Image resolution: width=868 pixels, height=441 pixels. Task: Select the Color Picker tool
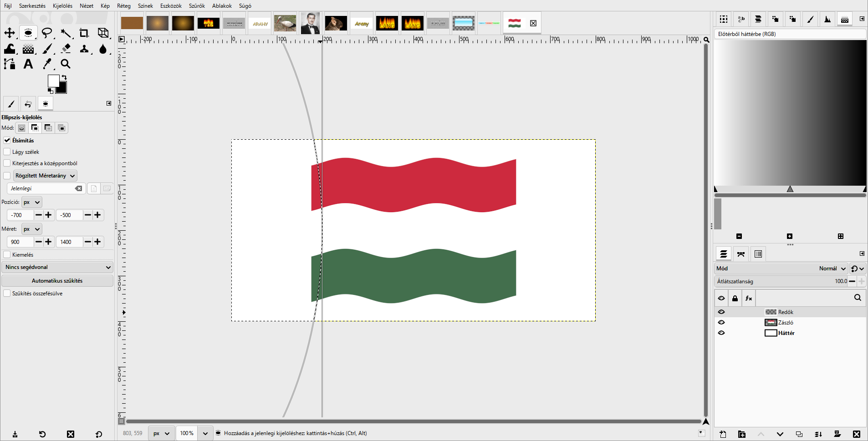47,64
